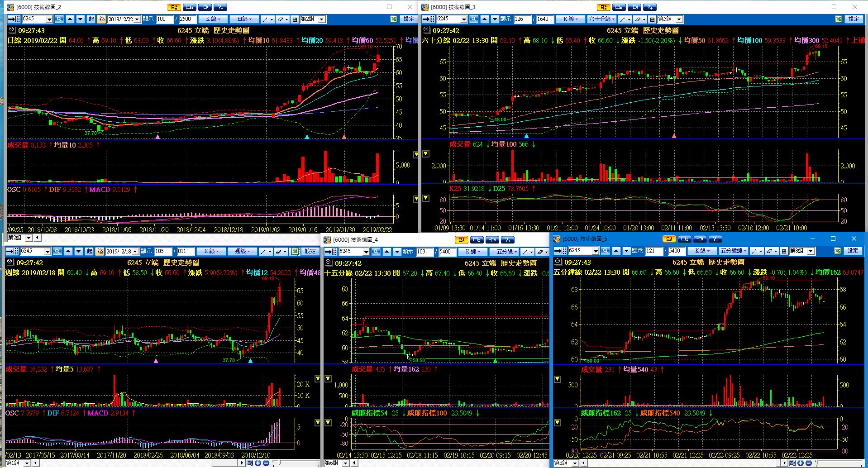Image resolution: width=868 pixels, height=468 pixels.
Task: Select the 迄 button in weekly chart toolbar
Action: [100, 251]
